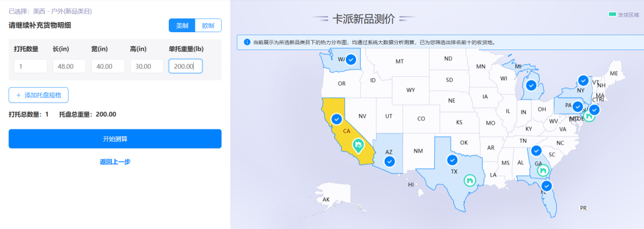Viewport: 644px width, 229px height.
Task: Click the Tennessee (TN) state on map
Action: point(523,141)
